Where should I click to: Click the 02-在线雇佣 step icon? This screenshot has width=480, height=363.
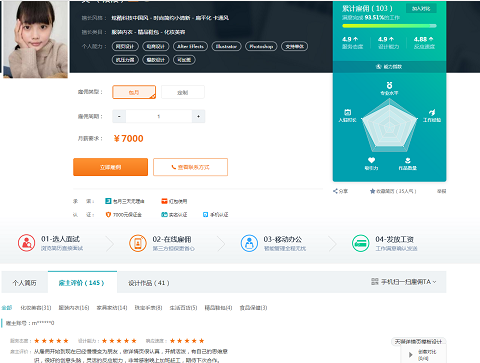pyautogui.click(x=138, y=243)
